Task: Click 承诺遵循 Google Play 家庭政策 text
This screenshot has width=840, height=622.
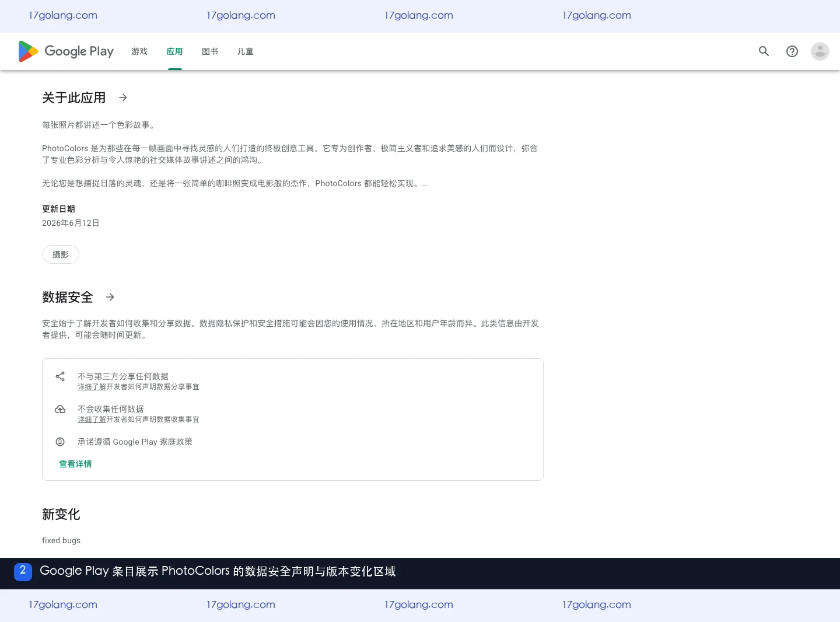Action: coord(135,442)
